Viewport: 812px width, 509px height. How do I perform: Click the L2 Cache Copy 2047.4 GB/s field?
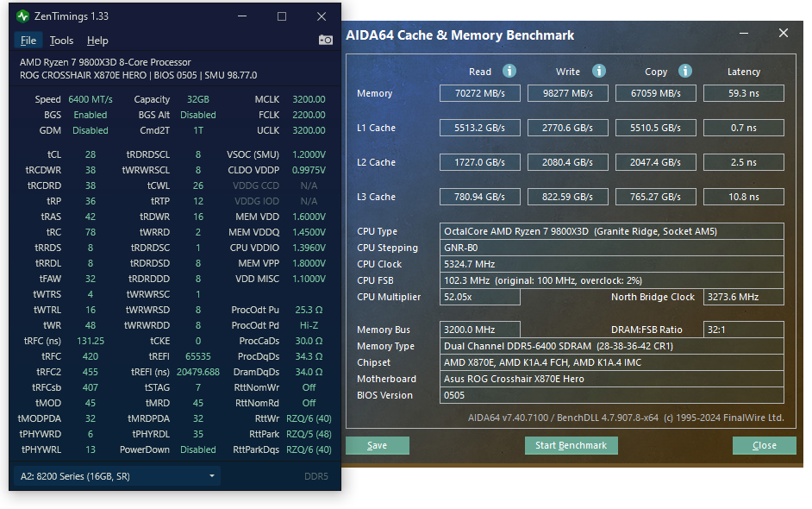click(656, 162)
